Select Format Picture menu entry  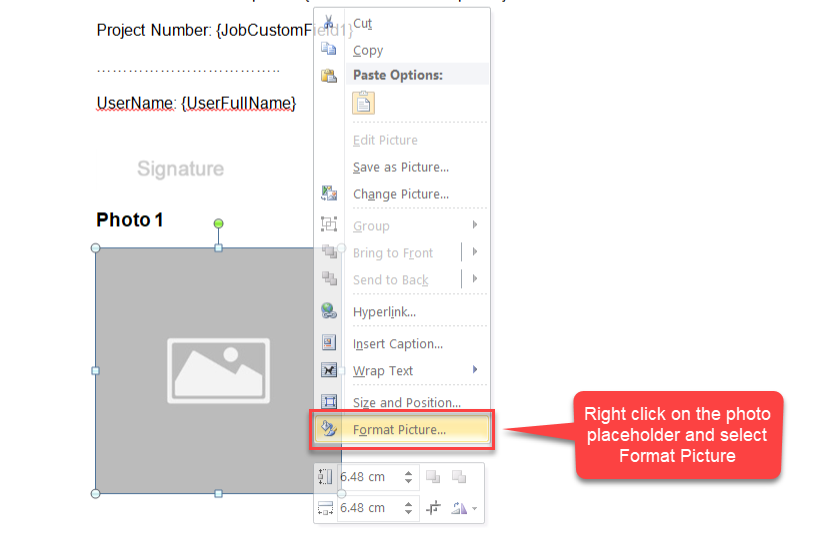pyautogui.click(x=400, y=430)
